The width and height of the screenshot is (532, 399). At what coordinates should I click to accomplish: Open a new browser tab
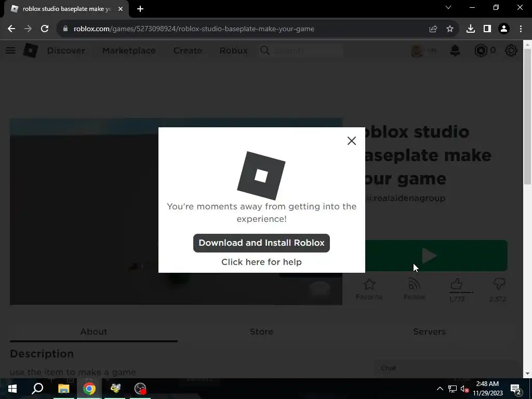[140, 9]
